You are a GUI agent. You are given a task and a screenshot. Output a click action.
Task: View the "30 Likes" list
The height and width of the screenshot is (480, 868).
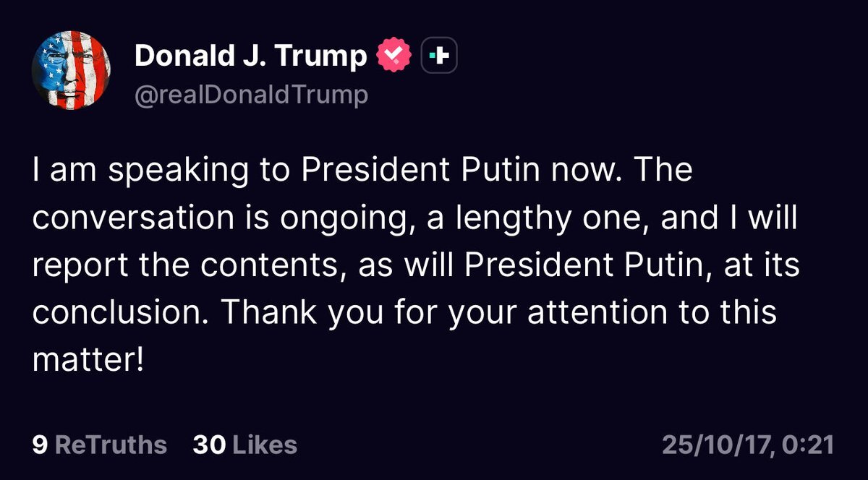point(244,445)
